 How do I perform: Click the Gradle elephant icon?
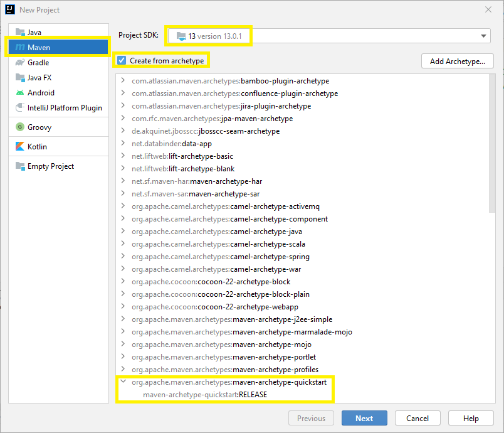(x=20, y=62)
